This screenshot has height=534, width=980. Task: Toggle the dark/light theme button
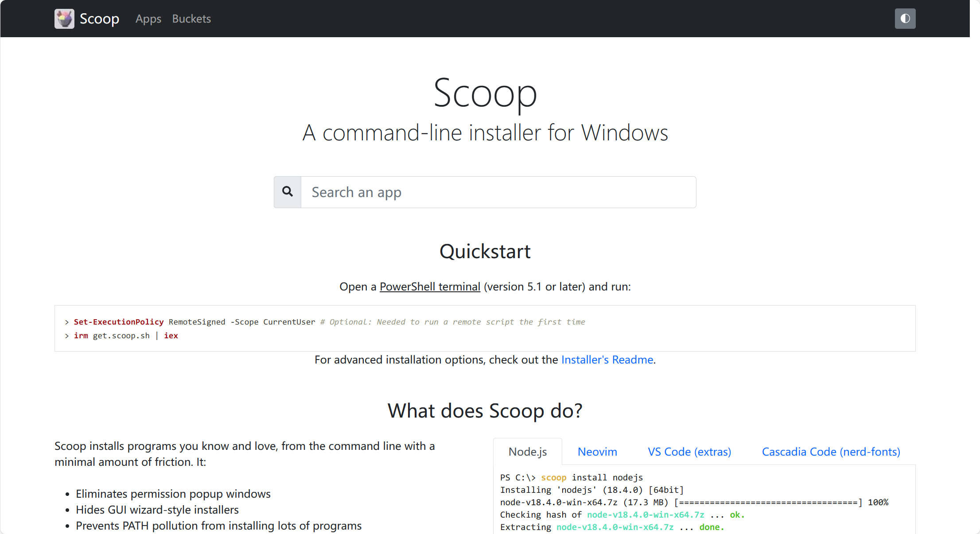905,19
